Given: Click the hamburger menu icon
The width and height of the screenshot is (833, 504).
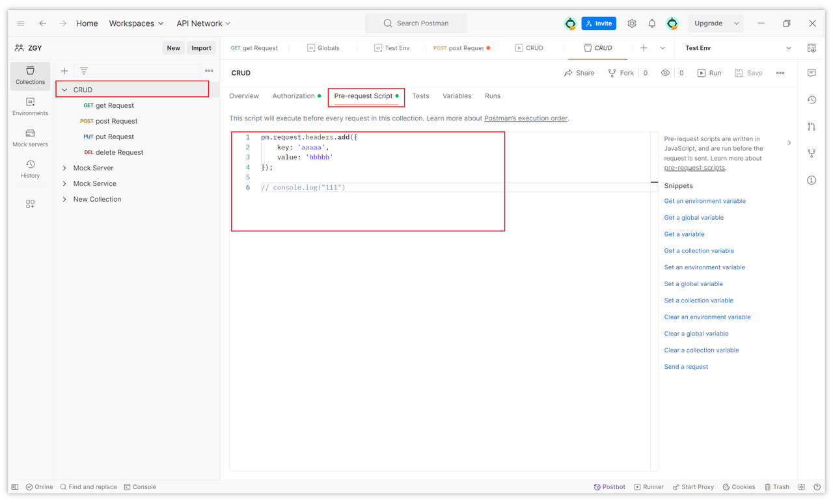Looking at the screenshot, I should tap(21, 23).
